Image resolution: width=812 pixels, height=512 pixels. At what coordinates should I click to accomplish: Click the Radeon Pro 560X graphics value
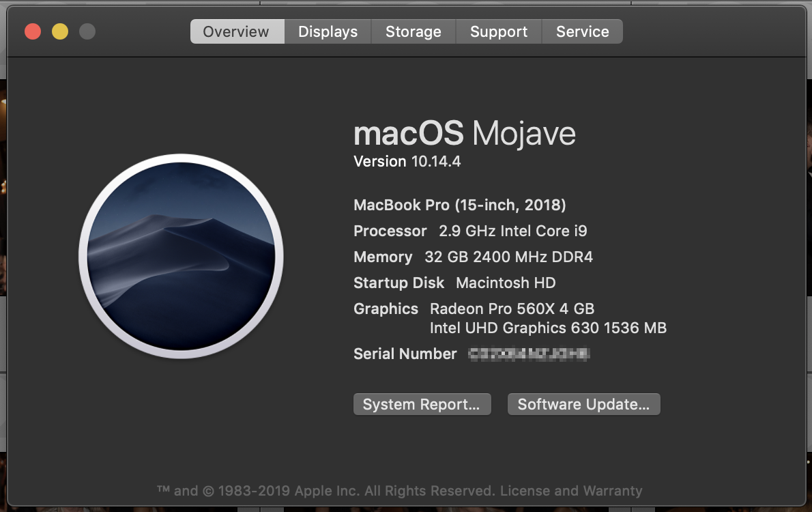pos(512,309)
